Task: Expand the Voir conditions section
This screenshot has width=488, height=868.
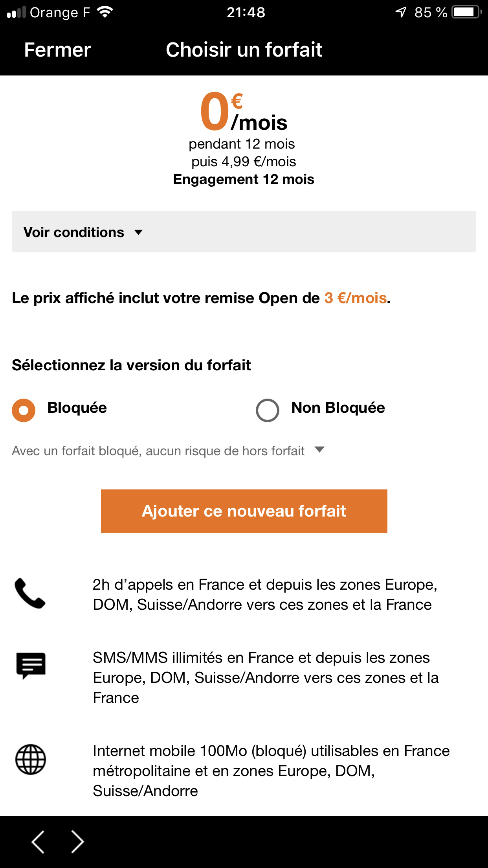Action: coord(74,232)
